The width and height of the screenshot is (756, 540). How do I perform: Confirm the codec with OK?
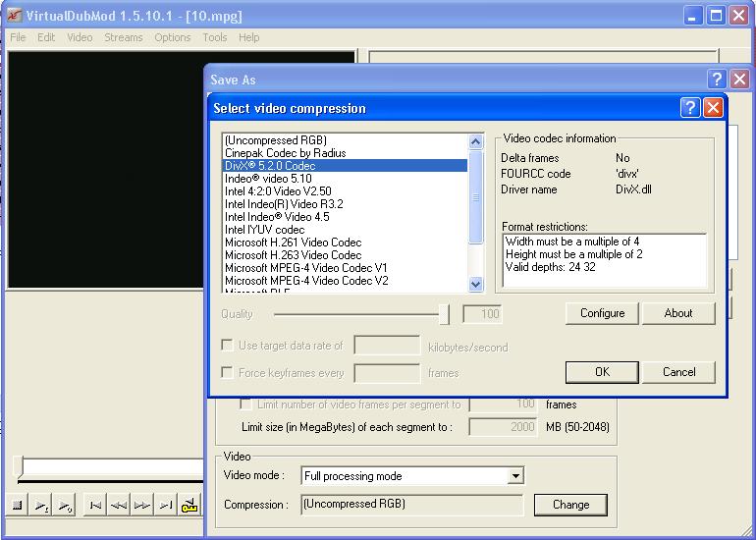click(602, 372)
